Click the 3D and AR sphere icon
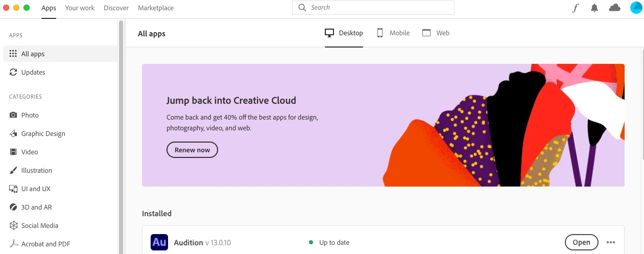This screenshot has width=644, height=254. click(x=13, y=207)
